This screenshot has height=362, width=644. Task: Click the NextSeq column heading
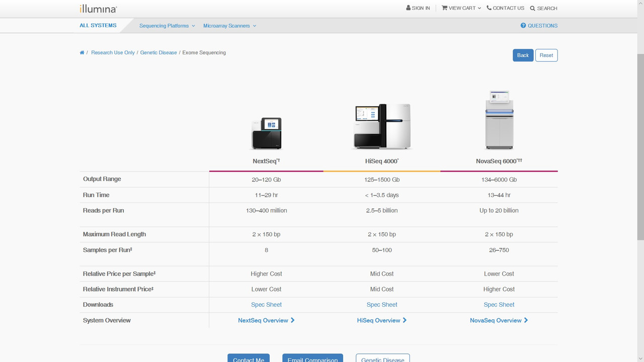266,161
